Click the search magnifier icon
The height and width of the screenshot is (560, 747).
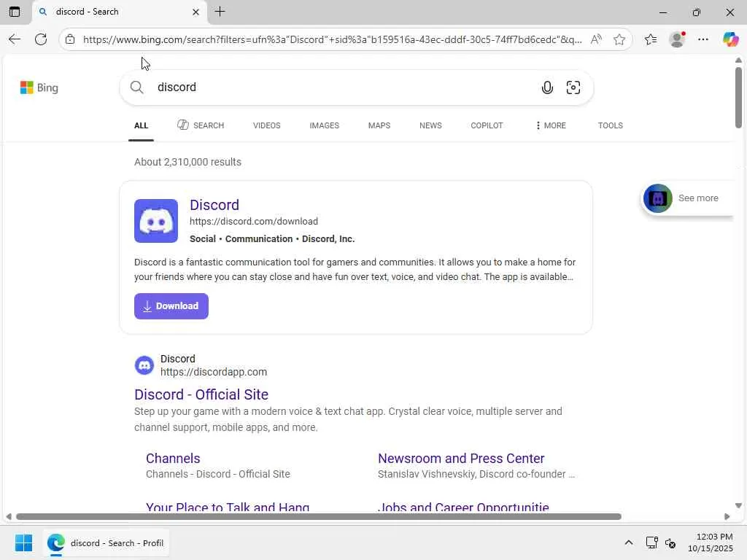coord(136,87)
